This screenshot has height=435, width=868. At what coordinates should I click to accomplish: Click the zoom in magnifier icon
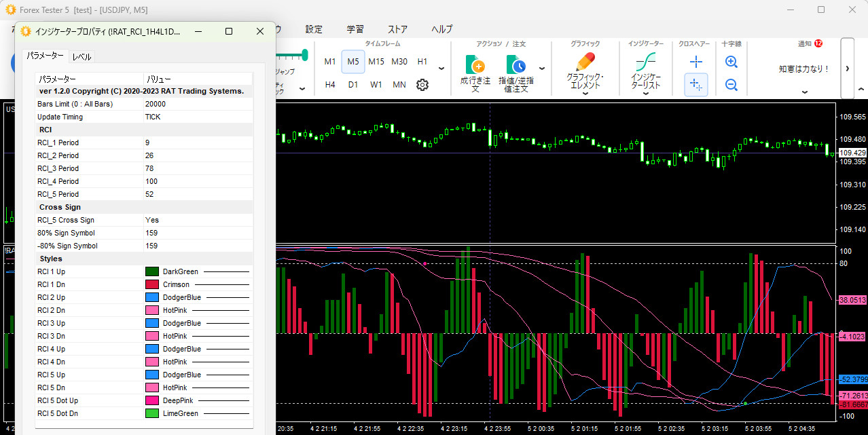[x=731, y=62]
